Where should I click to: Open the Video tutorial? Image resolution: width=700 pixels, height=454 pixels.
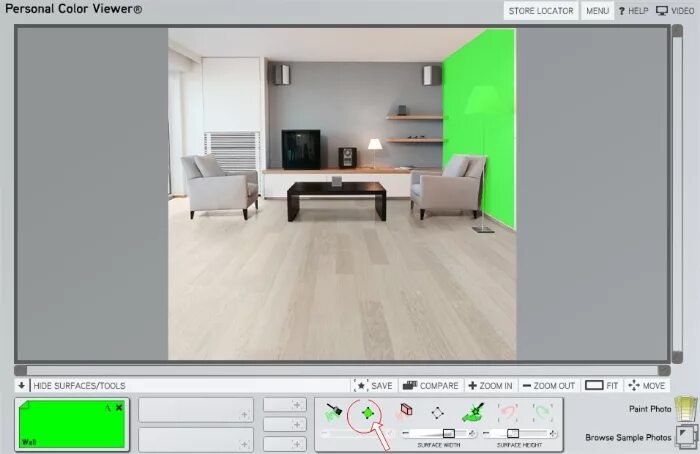coord(675,11)
